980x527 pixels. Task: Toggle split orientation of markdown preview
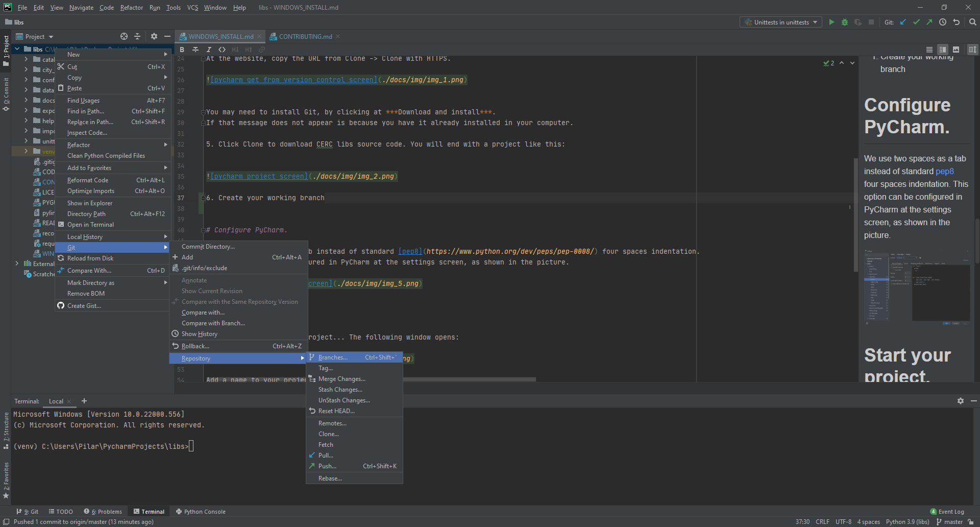[x=972, y=50]
